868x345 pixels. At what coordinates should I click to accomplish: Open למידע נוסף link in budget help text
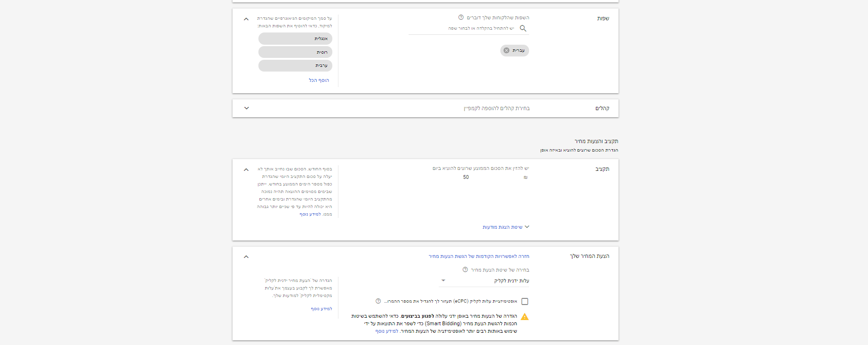310,214
